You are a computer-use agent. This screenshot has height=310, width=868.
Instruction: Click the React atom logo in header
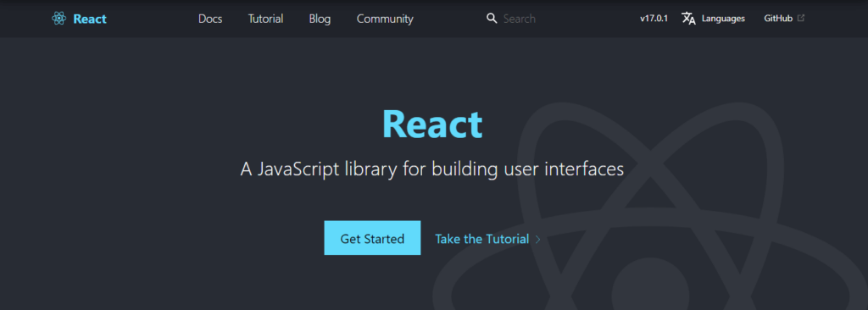58,19
